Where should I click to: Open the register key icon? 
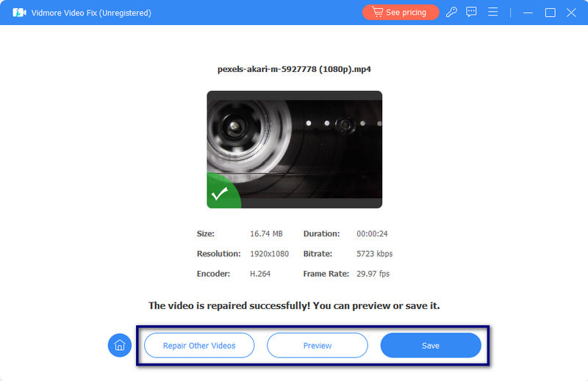click(451, 12)
